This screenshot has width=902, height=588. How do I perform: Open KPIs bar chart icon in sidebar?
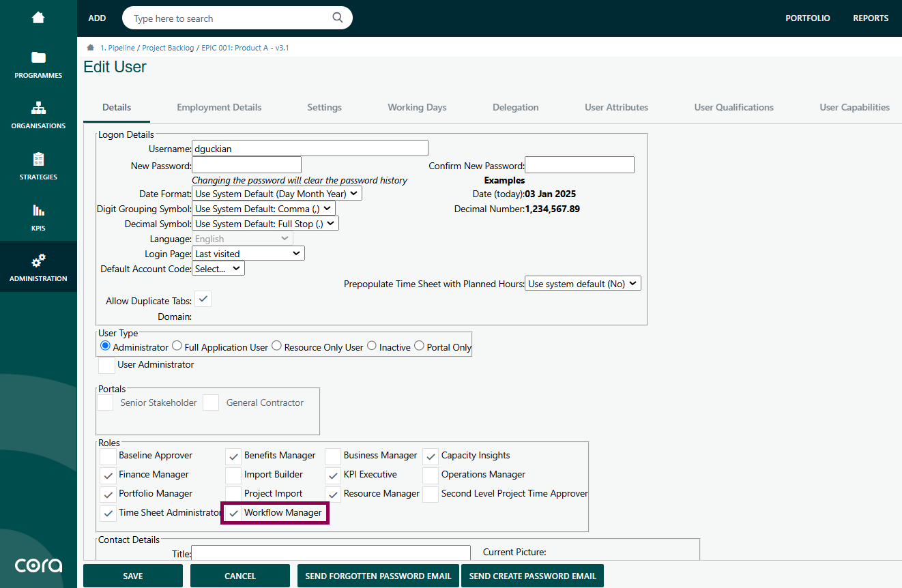38,210
